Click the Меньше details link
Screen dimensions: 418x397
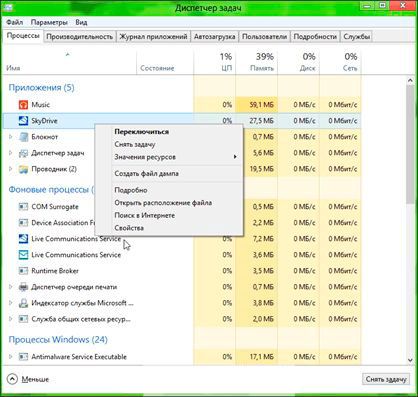[x=35, y=379]
